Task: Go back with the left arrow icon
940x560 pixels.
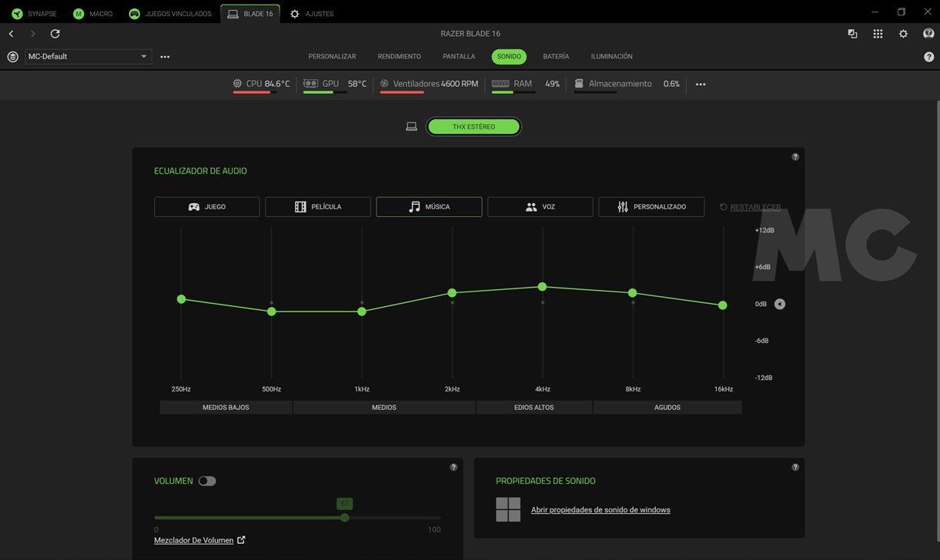Action: [x=12, y=34]
